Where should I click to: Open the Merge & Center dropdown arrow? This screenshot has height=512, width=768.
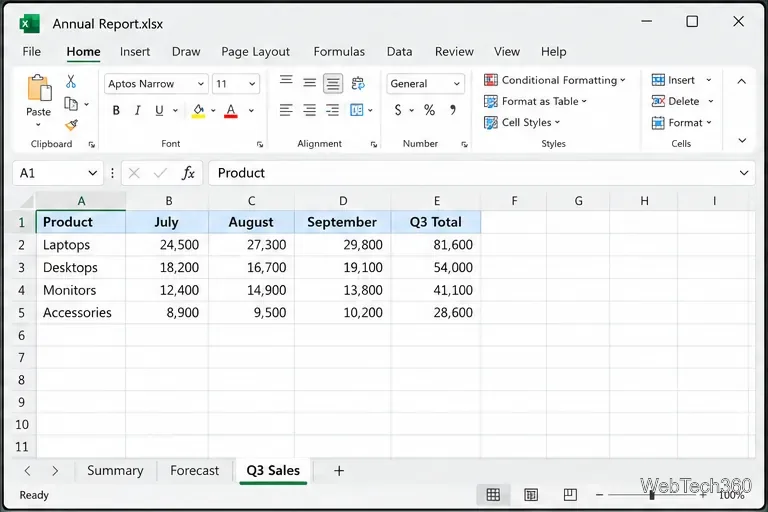[371, 111]
